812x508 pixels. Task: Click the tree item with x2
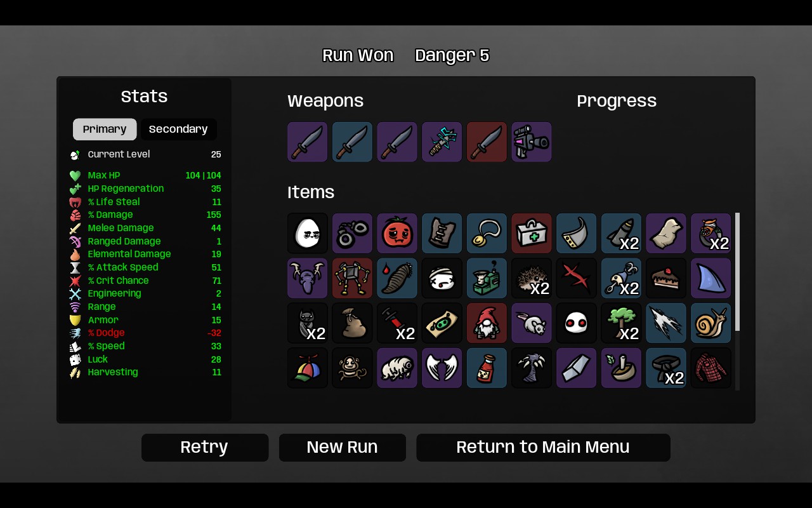coord(622,323)
